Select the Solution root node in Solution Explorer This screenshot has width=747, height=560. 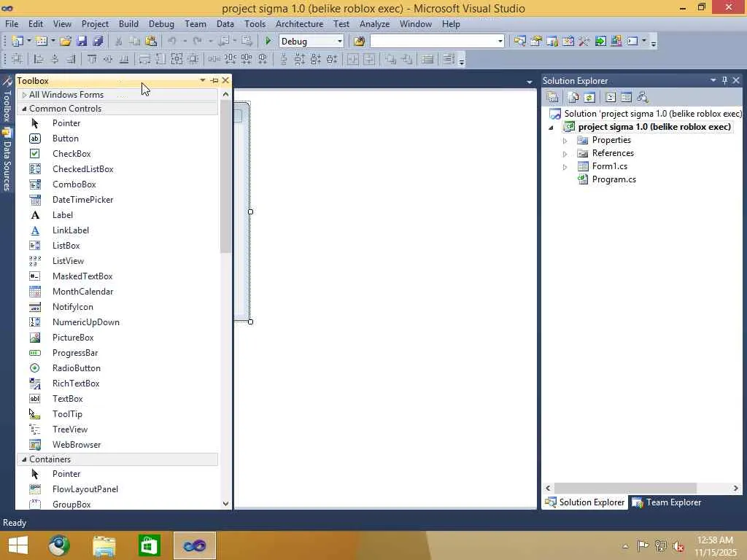(x=652, y=114)
